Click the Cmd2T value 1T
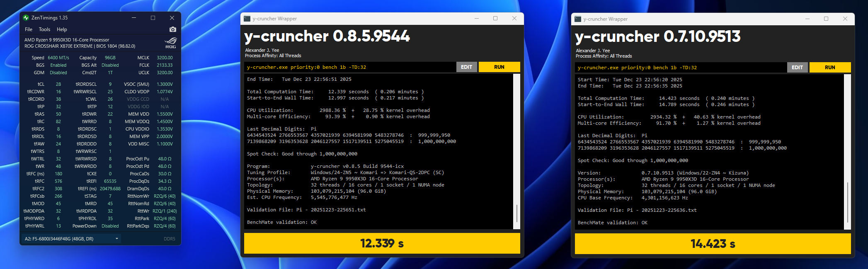The image size is (868, 269). [110, 73]
